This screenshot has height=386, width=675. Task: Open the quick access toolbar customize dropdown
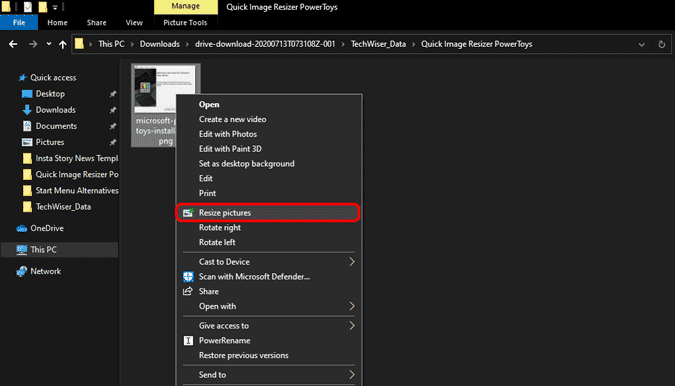(55, 7)
